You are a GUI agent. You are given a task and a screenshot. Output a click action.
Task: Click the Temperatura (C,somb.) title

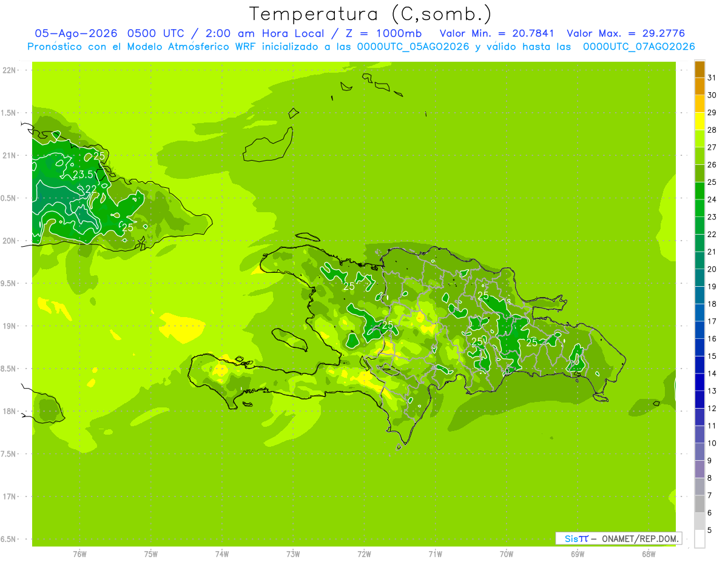[371, 15]
